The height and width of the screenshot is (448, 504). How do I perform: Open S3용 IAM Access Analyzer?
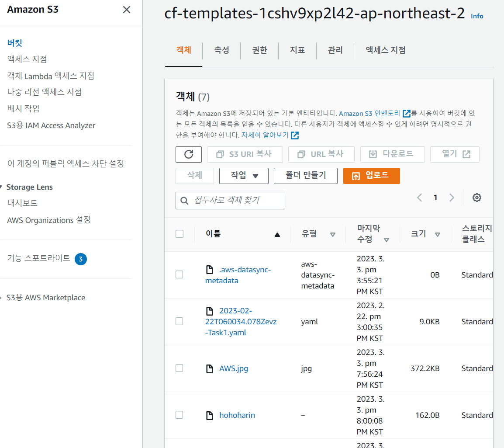(x=51, y=125)
